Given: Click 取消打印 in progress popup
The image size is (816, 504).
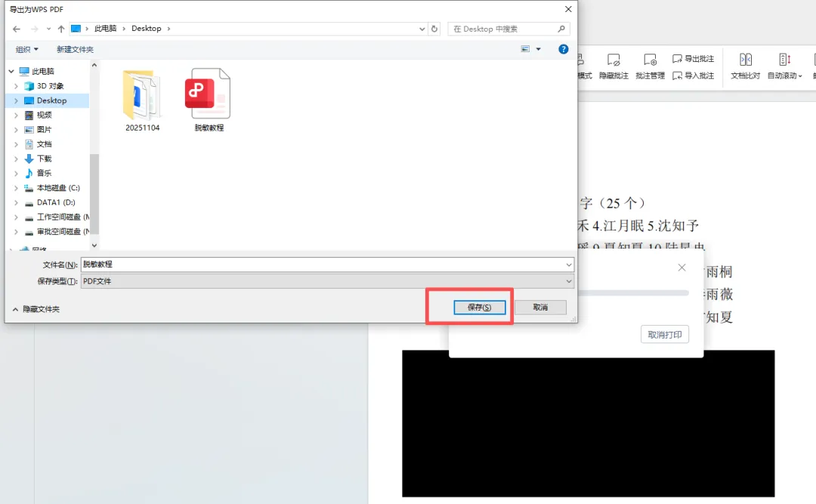Looking at the screenshot, I should 665,335.
